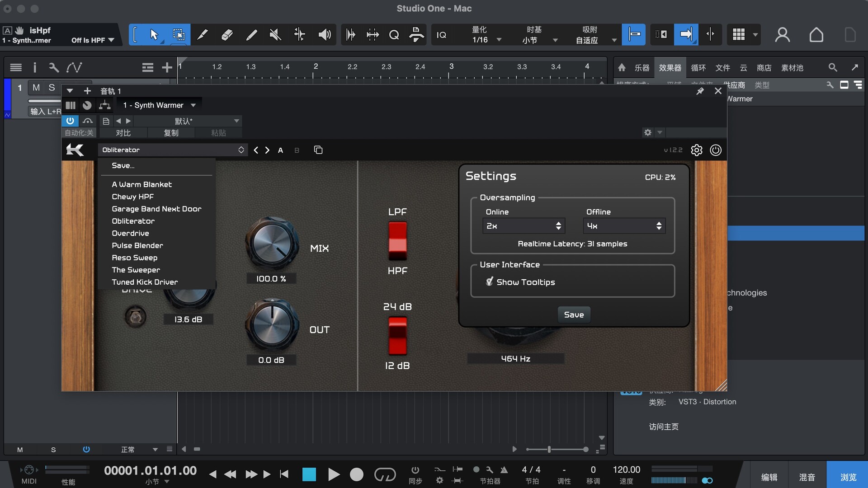The height and width of the screenshot is (488, 868).
Task: Click the copy preset A/B icon
Action: pyautogui.click(x=318, y=150)
